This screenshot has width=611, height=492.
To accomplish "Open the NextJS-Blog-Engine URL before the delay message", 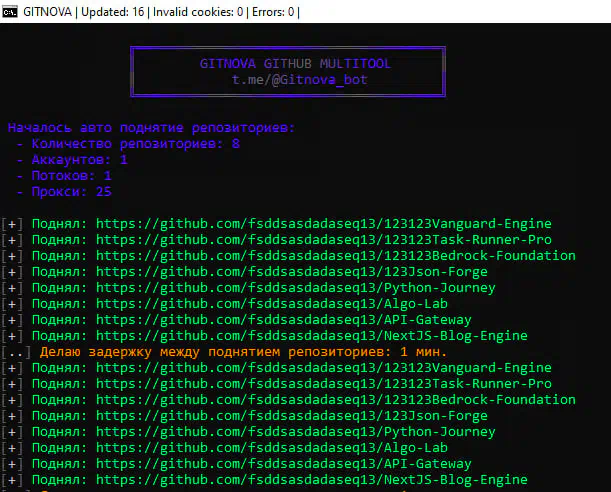I will tap(312, 336).
